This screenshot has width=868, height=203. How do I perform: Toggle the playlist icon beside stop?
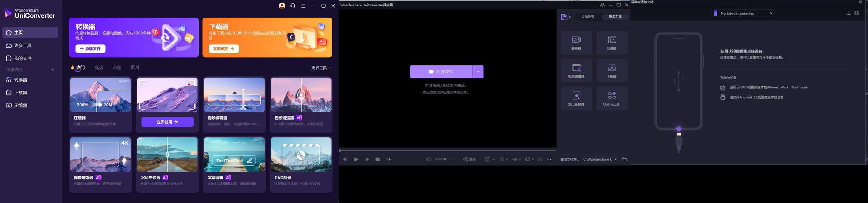388,159
